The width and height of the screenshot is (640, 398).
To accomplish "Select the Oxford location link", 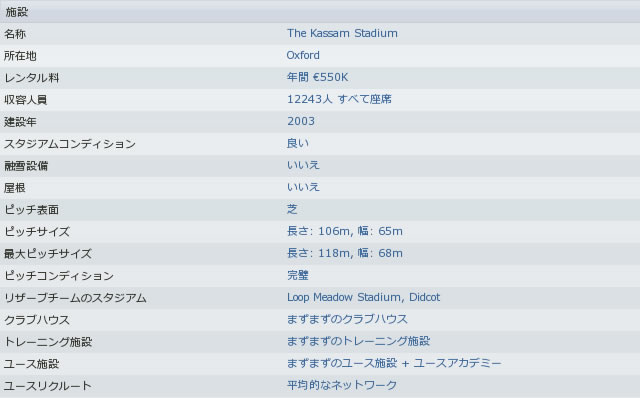I will point(303,55).
